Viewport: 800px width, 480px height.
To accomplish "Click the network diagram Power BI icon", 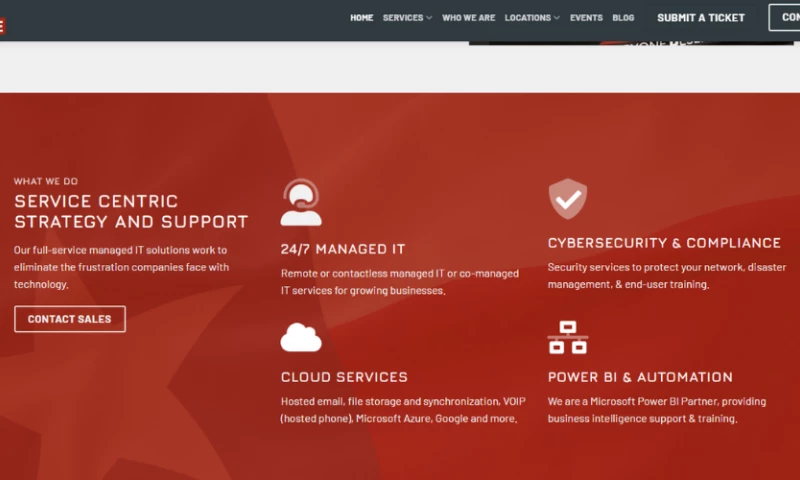I will (567, 338).
